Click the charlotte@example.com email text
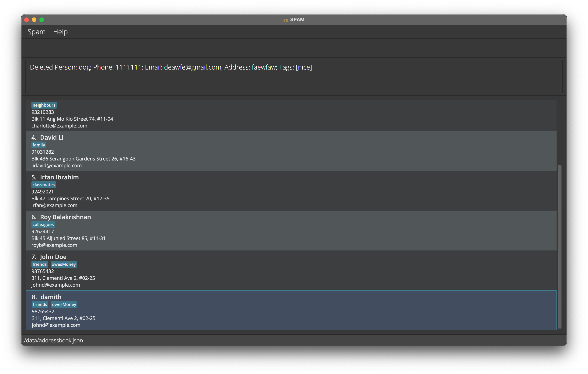The image size is (588, 374). (59, 126)
